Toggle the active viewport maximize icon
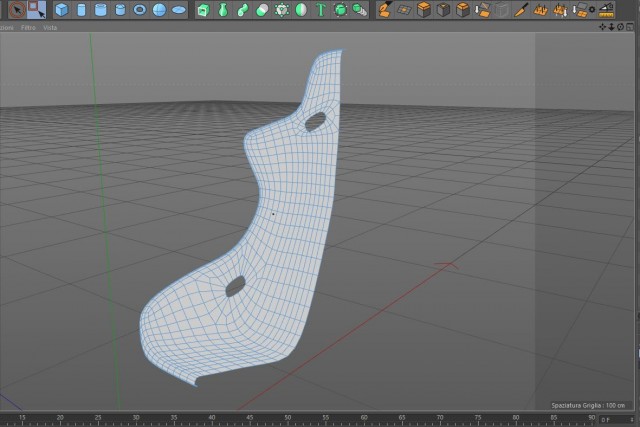This screenshot has height=427, width=640. click(630, 27)
